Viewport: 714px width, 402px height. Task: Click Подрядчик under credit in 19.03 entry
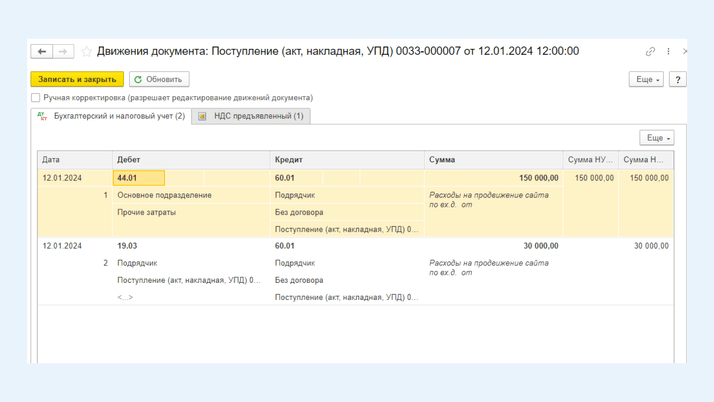click(295, 263)
